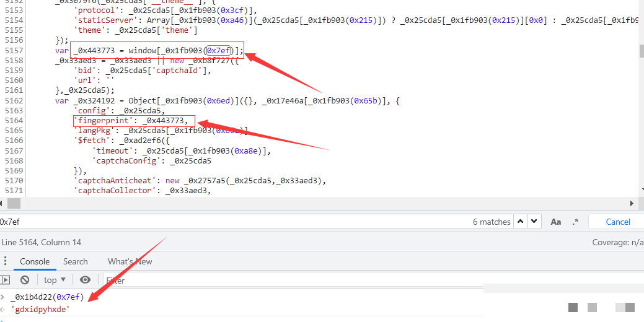Toggle regex (.*) search option
Image resolution: width=644 pixels, height=322 pixels.
coord(575,222)
